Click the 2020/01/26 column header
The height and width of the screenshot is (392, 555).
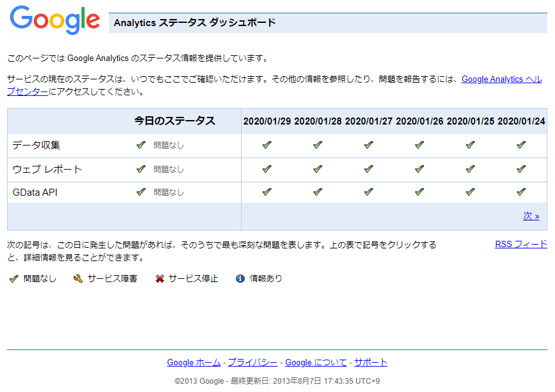pyautogui.click(x=420, y=121)
